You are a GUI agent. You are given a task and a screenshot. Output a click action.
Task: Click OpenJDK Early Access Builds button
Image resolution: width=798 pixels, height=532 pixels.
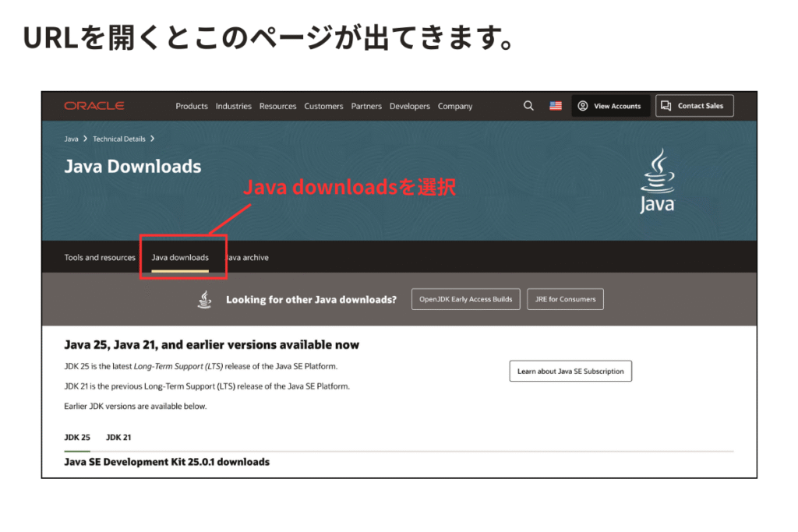(x=465, y=299)
